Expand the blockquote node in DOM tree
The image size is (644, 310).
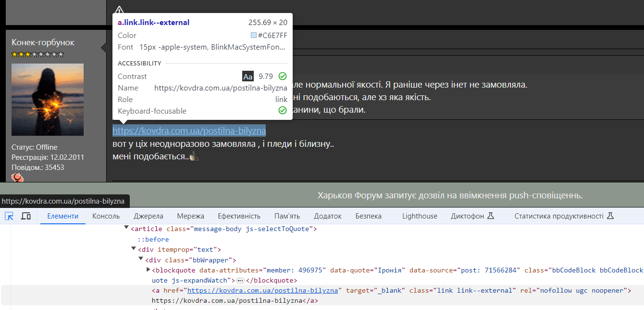[148, 270]
